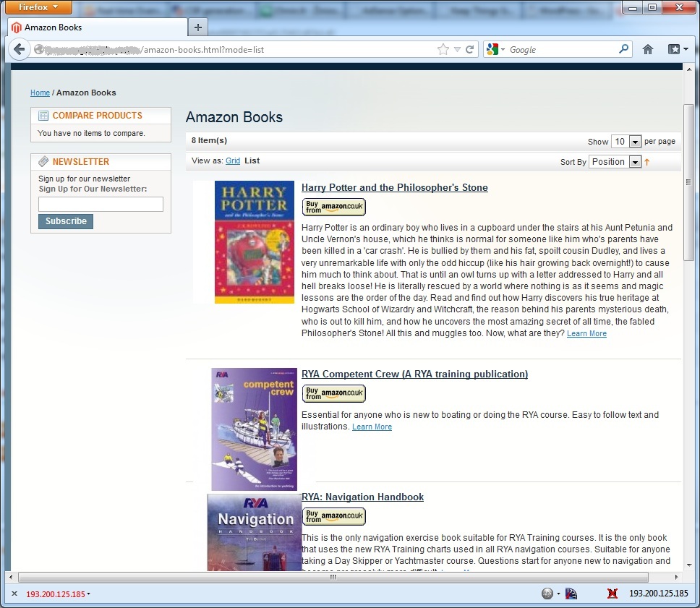
Task: Reload the page using refresh icon
Action: (x=469, y=49)
